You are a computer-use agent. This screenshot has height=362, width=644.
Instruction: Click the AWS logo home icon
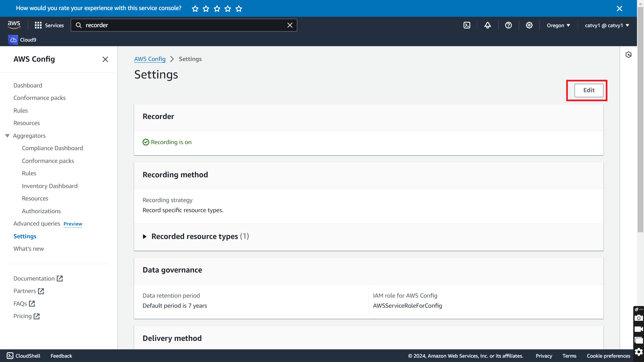14,25
